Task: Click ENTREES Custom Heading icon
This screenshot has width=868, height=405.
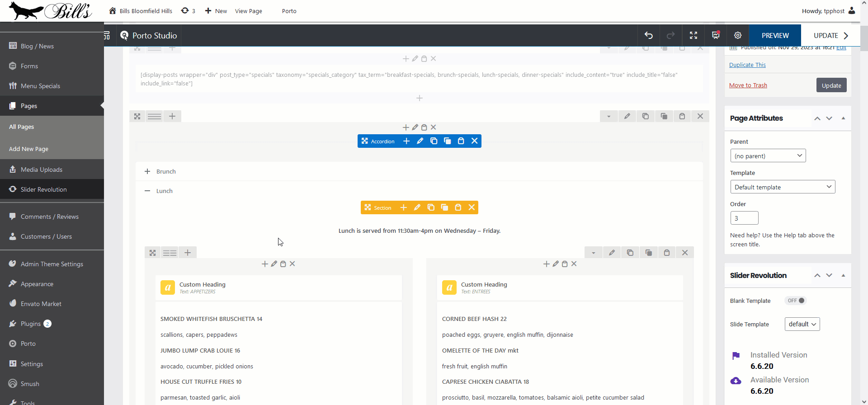Action: click(449, 287)
